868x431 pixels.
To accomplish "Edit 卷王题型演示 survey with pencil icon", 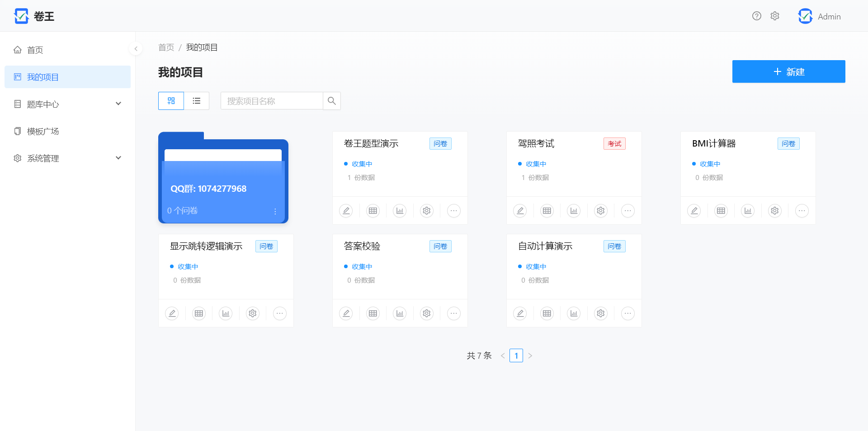I will click(346, 211).
